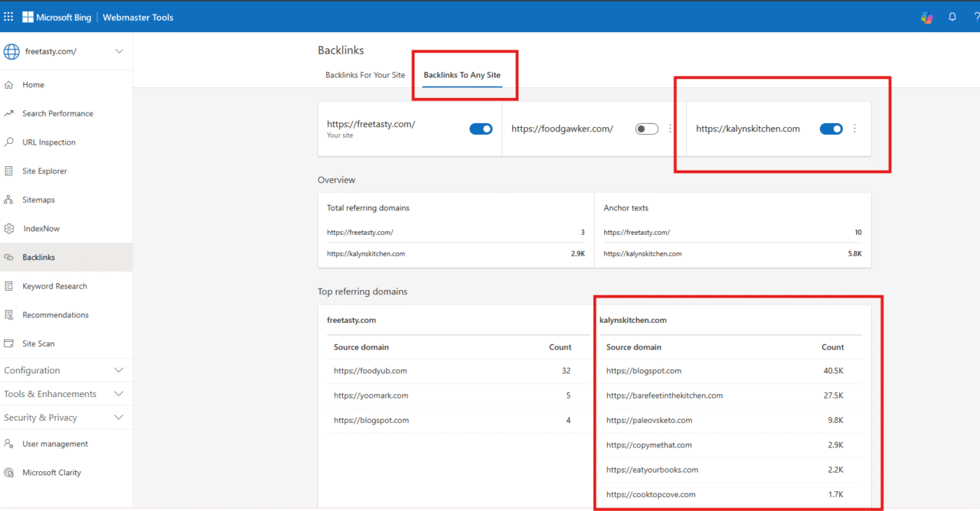
Task: Click https://paleovsketo.com source domain
Action: 649,420
